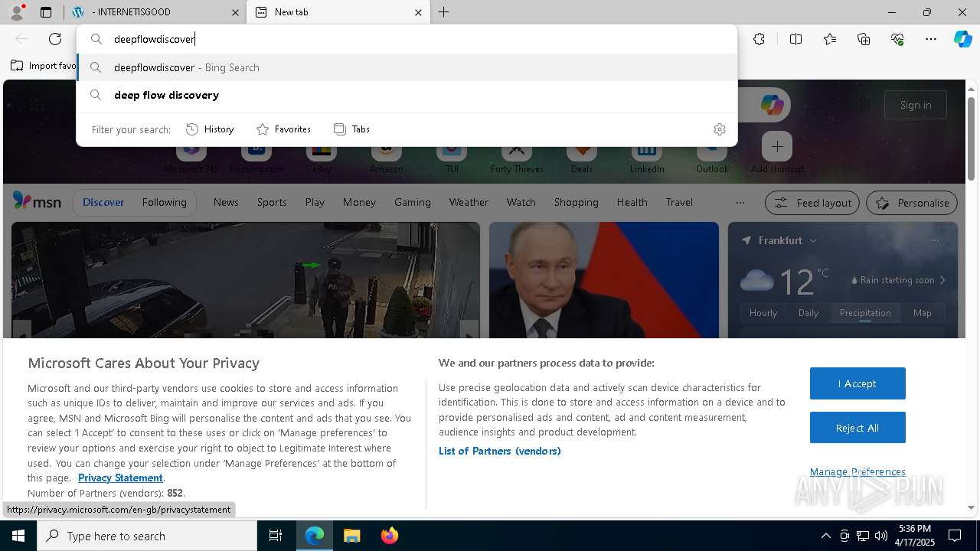Open Feed layout button
This screenshot has height=551, width=980.
tap(812, 203)
